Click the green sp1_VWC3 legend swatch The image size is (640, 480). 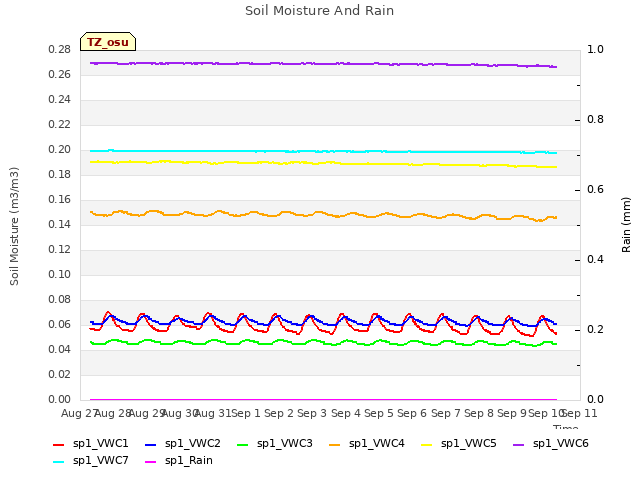(x=243, y=444)
